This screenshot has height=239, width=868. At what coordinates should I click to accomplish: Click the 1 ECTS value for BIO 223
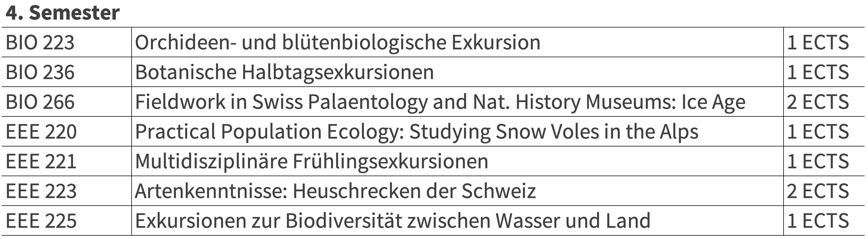coord(818,42)
